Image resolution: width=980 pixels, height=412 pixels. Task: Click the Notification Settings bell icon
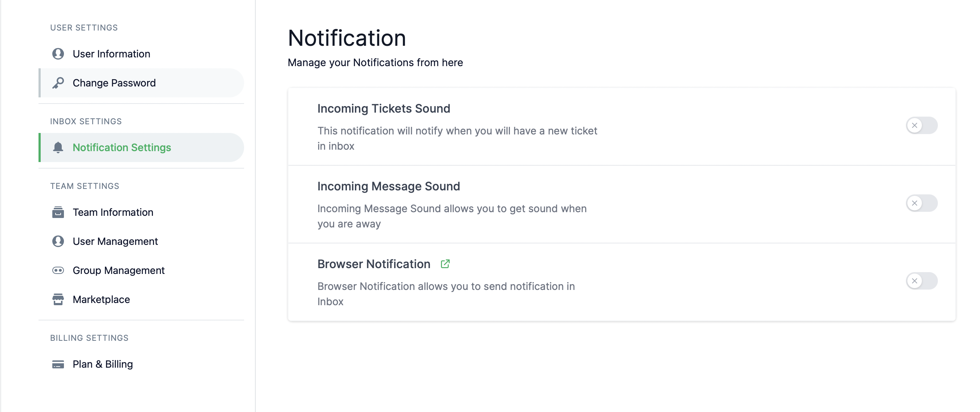58,147
